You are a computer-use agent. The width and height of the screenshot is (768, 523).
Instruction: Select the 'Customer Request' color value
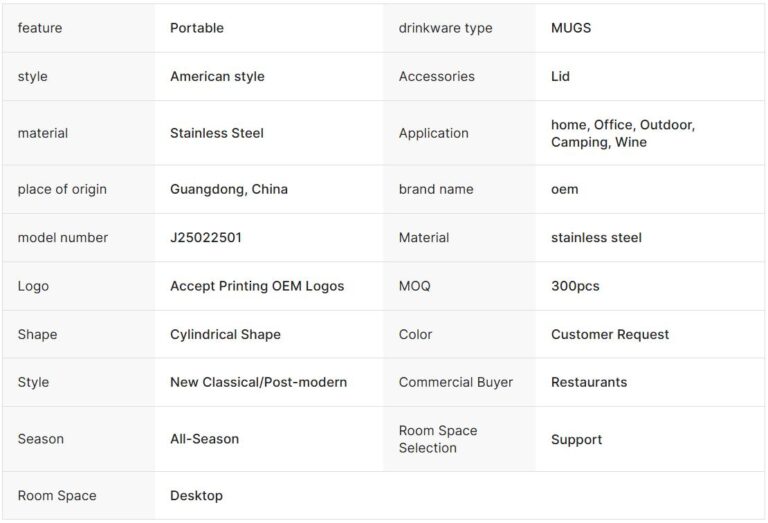click(x=610, y=334)
